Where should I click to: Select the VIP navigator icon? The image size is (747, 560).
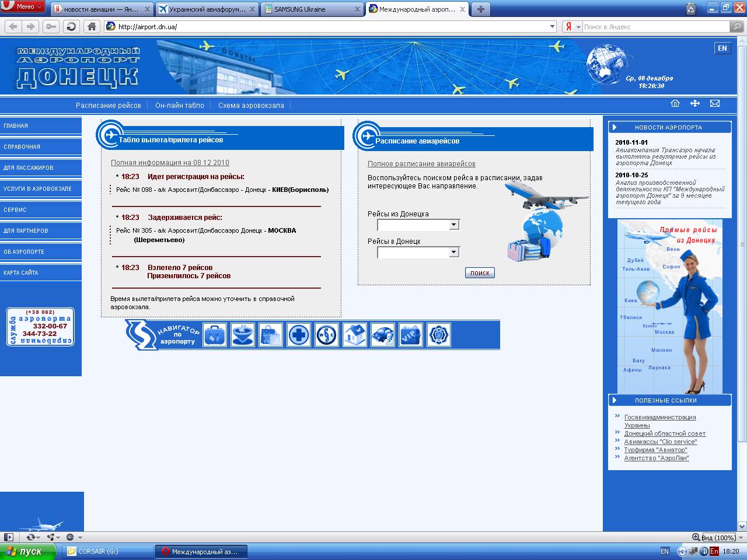point(411,335)
